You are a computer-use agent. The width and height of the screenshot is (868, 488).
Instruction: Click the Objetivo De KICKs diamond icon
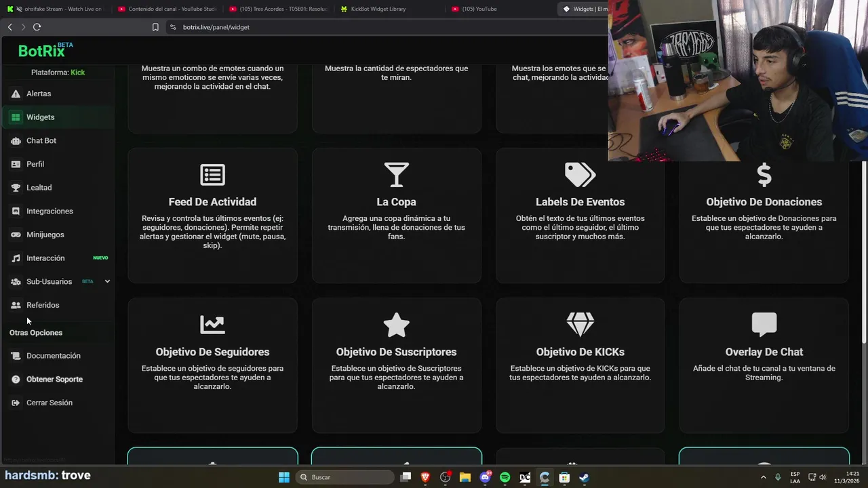pos(580,325)
